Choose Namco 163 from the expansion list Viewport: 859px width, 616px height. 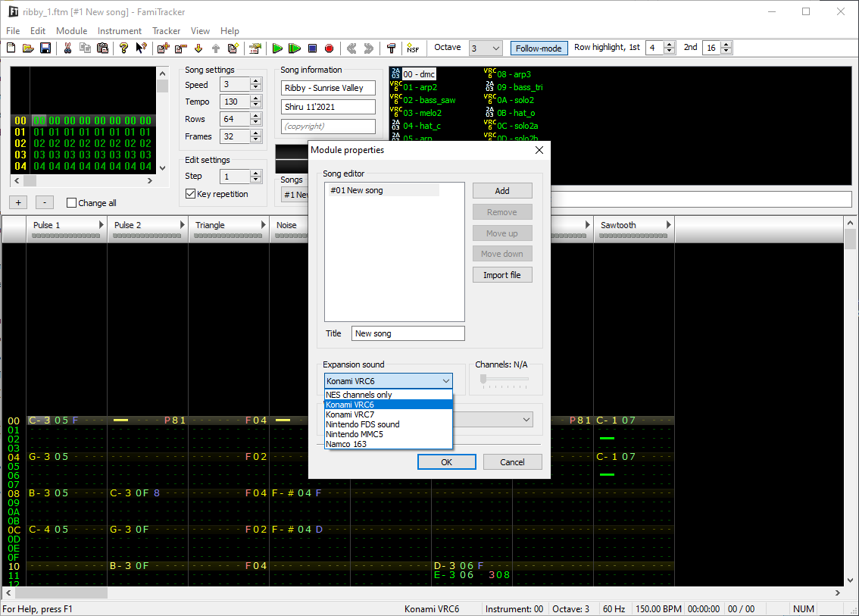pyautogui.click(x=389, y=444)
